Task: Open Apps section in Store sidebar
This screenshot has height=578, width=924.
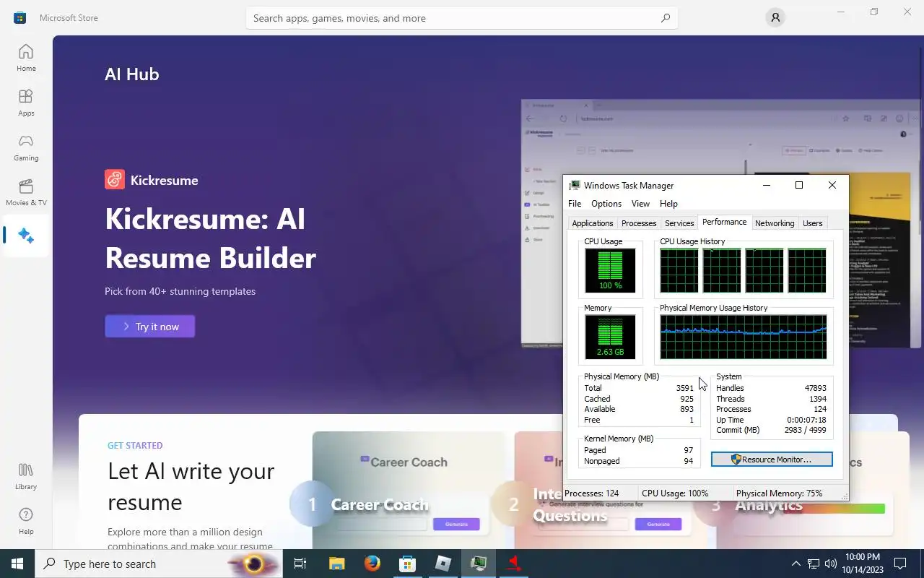Action: [x=26, y=103]
